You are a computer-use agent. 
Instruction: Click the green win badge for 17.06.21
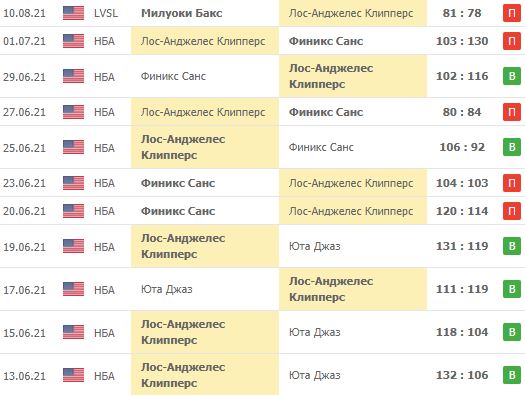pyautogui.click(x=512, y=289)
